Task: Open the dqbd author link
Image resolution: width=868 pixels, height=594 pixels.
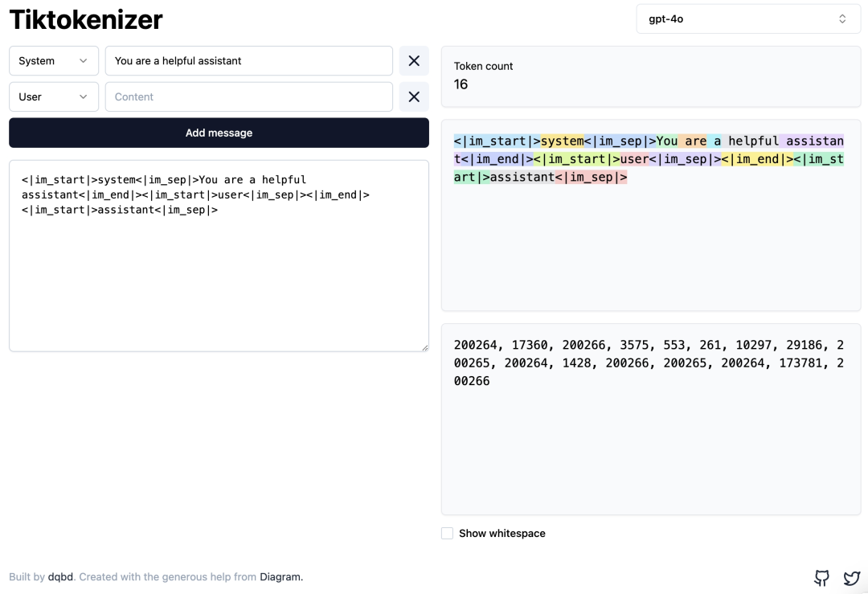Action: click(60, 577)
